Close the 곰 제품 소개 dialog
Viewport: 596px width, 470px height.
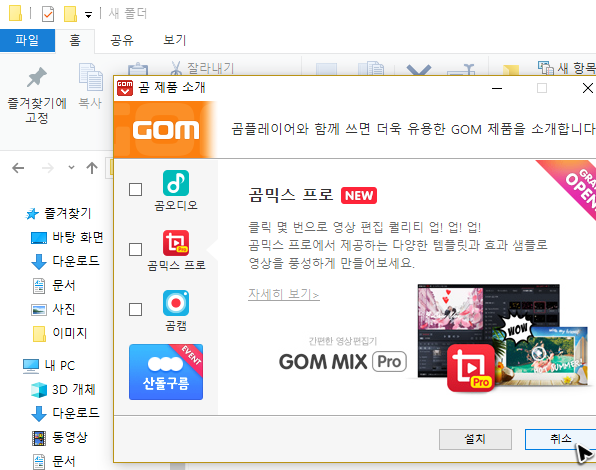click(588, 88)
